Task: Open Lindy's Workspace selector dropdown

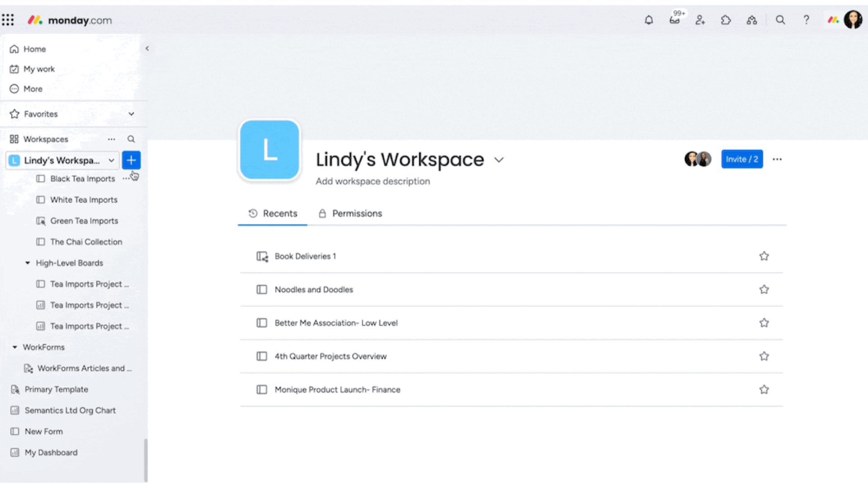Action: coord(62,160)
